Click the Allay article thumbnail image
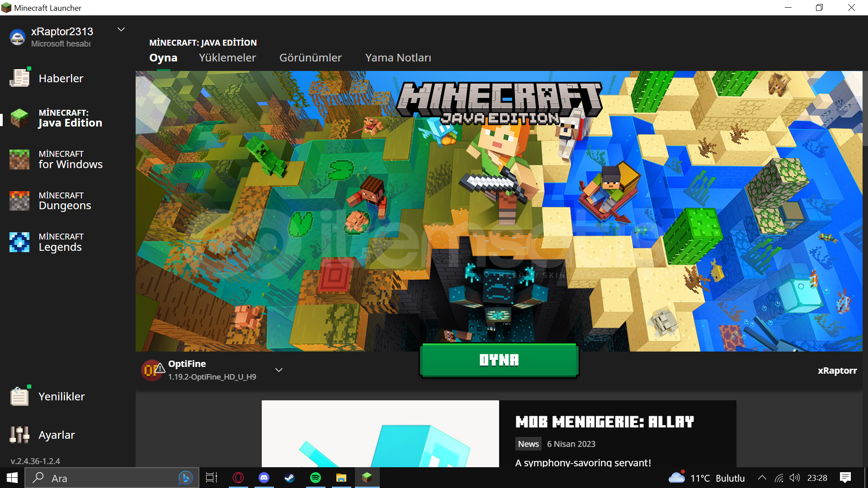The height and width of the screenshot is (488, 868). point(380,434)
